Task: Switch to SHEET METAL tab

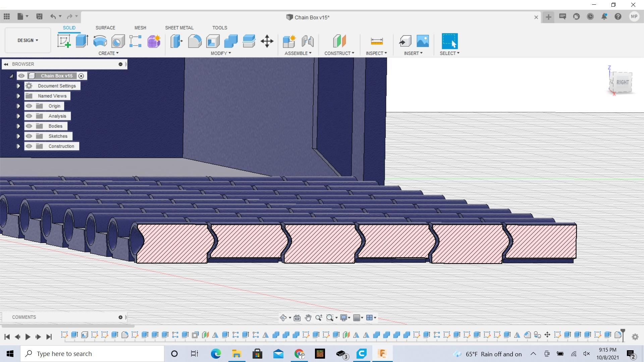Action: (x=179, y=28)
